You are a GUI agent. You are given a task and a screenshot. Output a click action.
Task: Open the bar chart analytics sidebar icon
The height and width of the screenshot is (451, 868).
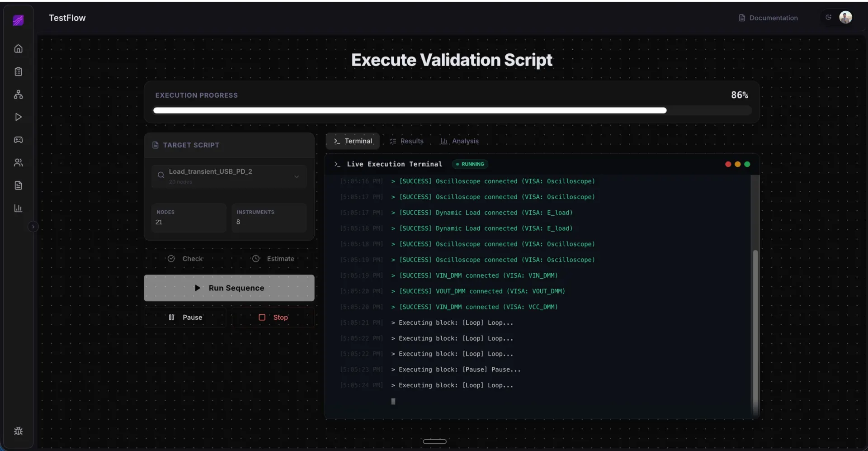[18, 208]
